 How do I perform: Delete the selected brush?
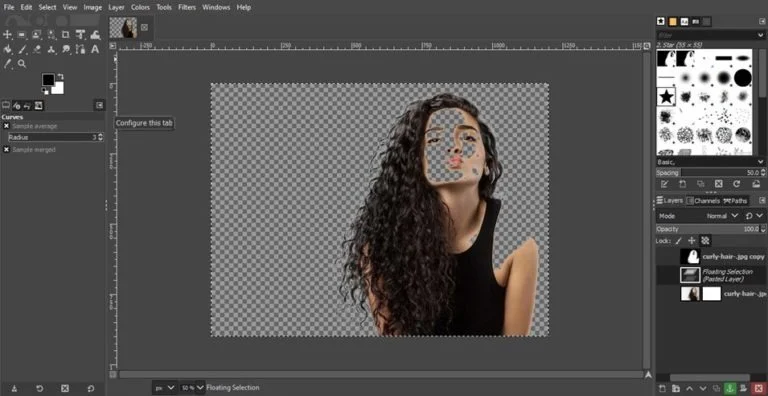coord(719,184)
